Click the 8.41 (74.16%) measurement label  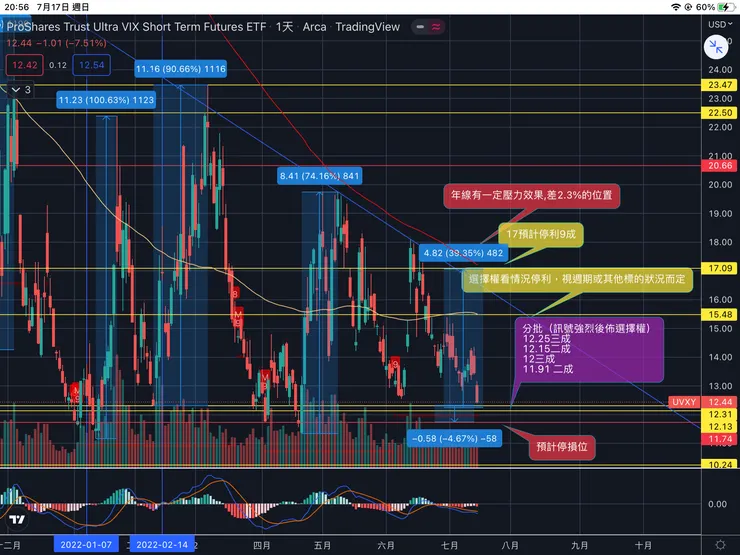tap(320, 176)
